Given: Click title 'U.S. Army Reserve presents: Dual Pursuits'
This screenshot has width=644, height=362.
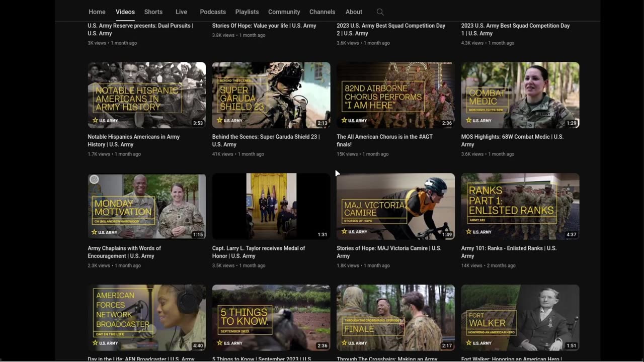Looking at the screenshot, I should pos(140,29).
